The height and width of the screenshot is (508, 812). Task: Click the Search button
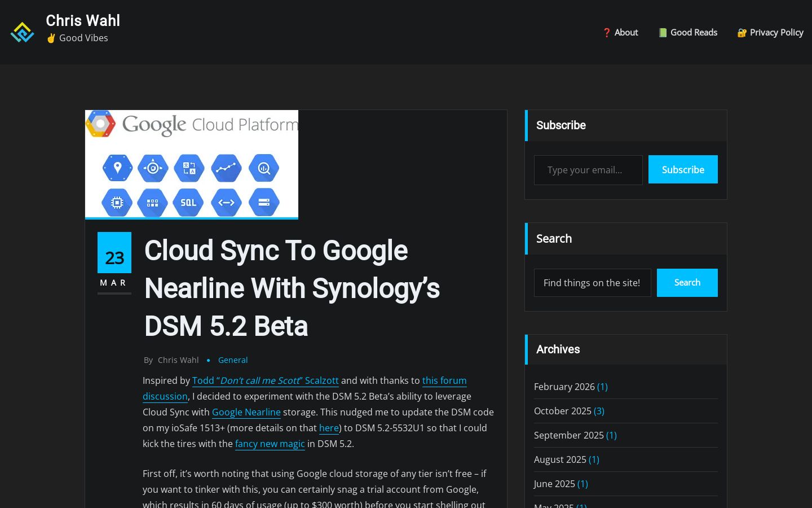click(687, 283)
